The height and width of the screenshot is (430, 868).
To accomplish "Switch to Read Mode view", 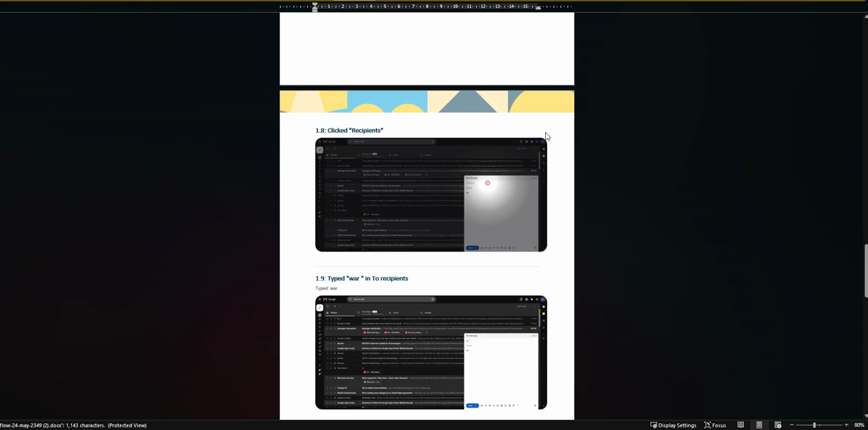I will (x=741, y=425).
